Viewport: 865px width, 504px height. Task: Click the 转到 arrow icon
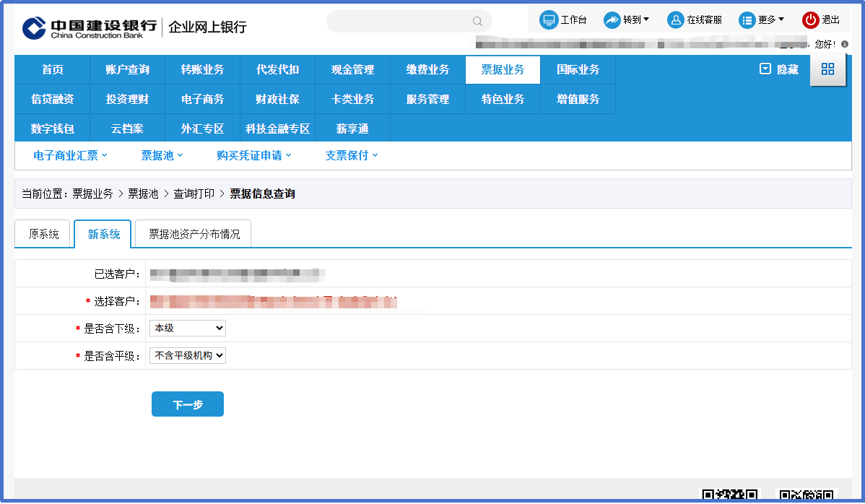[612, 20]
